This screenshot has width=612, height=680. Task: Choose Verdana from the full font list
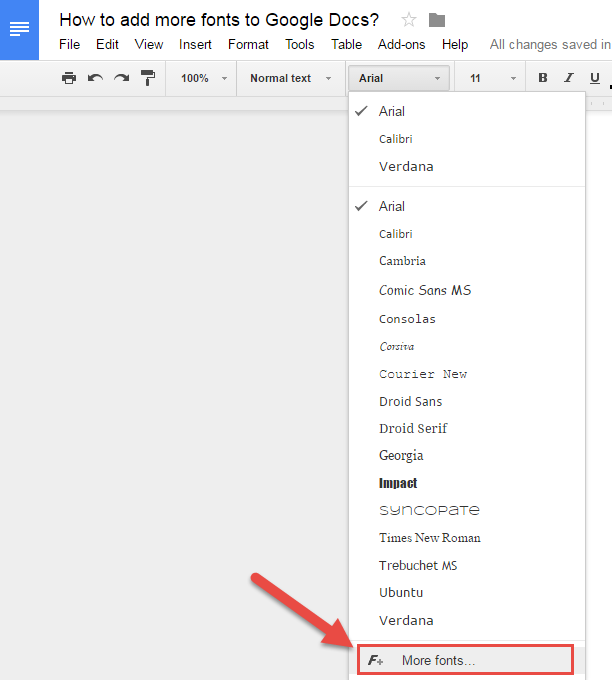coord(467,621)
